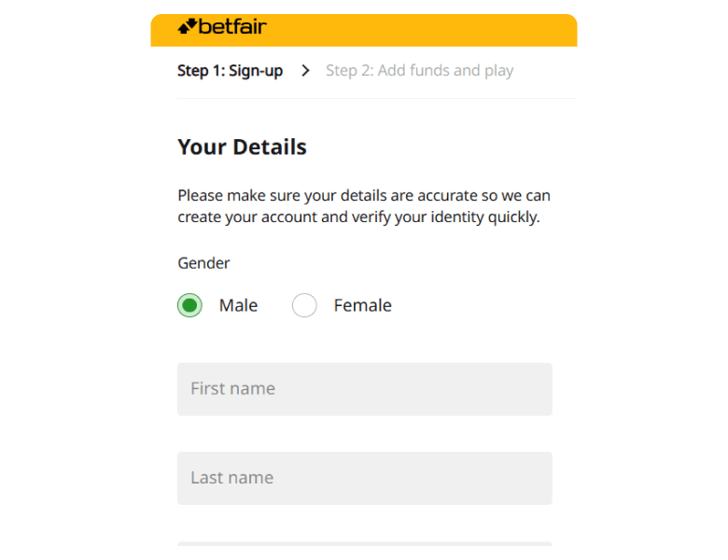Click the partially visible field below Last name
Screen dimensions: 728x560
pos(364,543)
